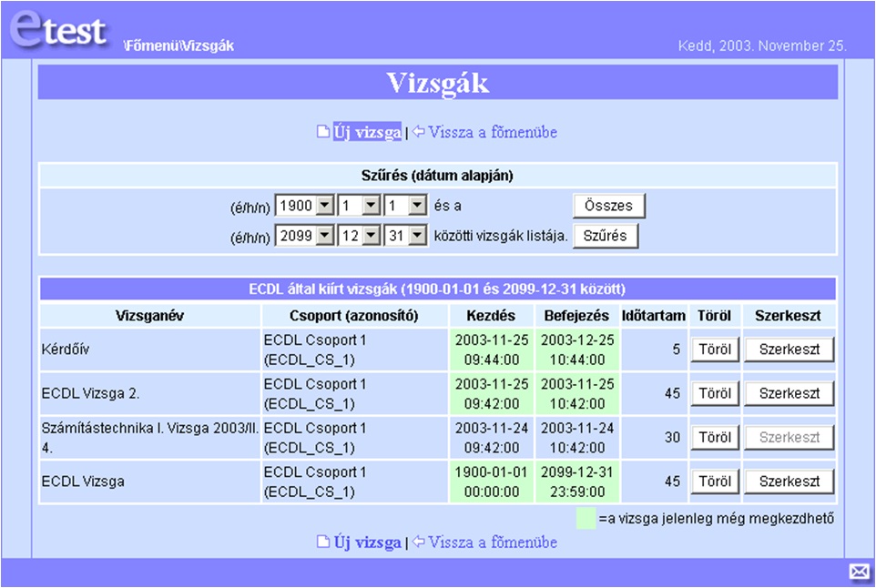Screen dimensions: 876x588
Task: Click the Vizsgák breadcrumb in header
Action: point(208,46)
